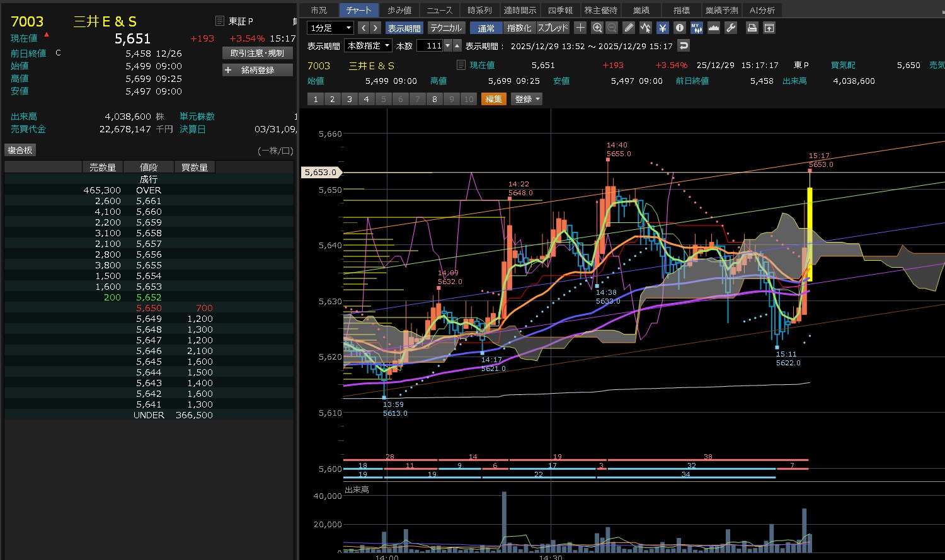Click the zoom in magnifier icon
945x560 pixels.
pyautogui.click(x=597, y=28)
